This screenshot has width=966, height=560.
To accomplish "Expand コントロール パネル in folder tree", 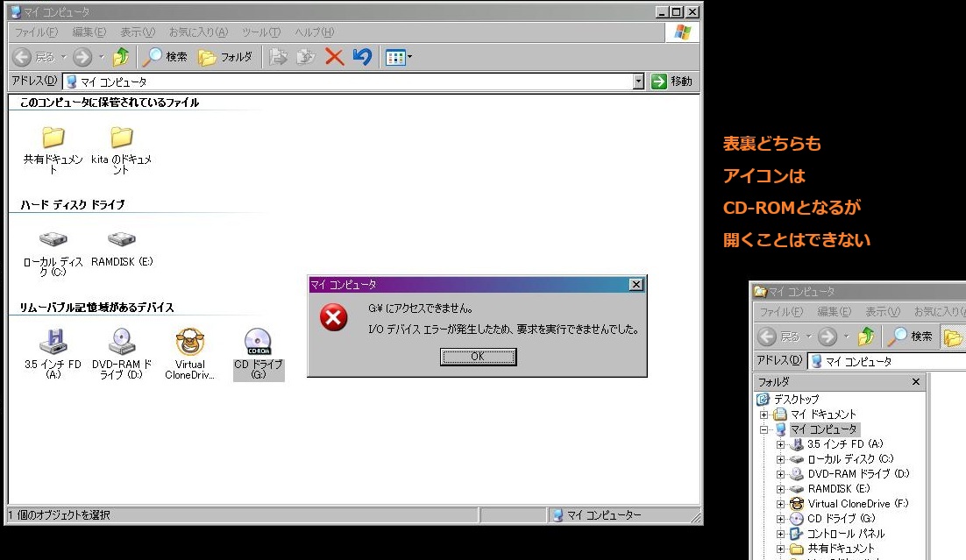I will point(780,534).
